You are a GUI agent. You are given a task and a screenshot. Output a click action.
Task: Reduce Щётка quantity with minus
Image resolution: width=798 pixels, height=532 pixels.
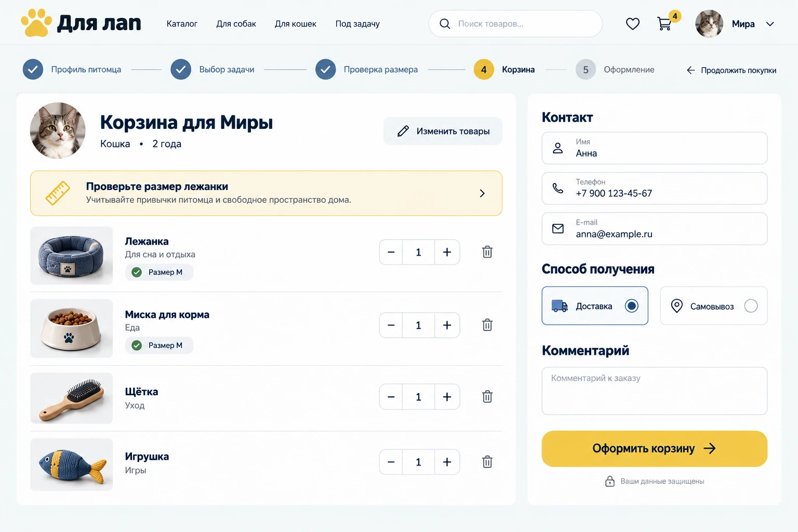tap(391, 397)
